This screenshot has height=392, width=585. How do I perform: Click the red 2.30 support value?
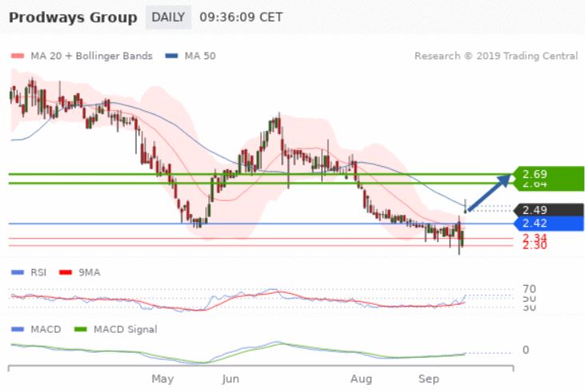click(x=535, y=246)
